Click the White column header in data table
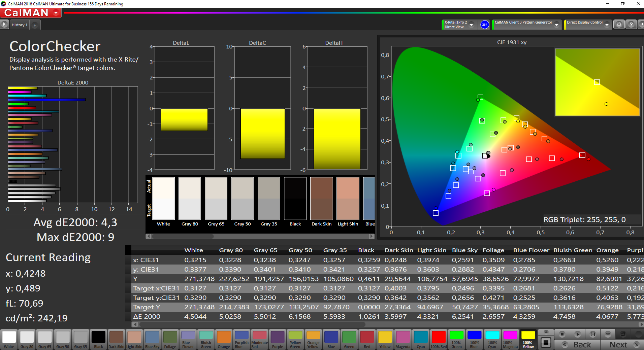This screenshot has width=644, height=350. [x=194, y=250]
